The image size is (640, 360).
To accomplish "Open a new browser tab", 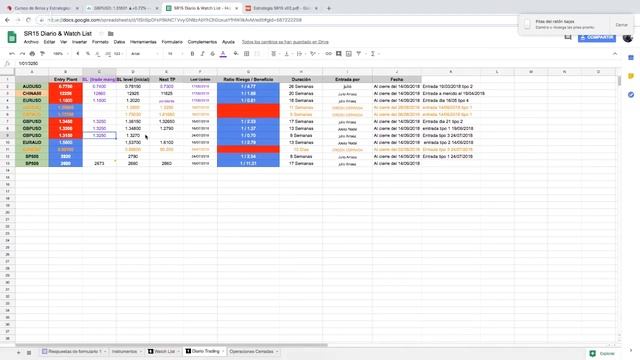I will pos(329,8).
